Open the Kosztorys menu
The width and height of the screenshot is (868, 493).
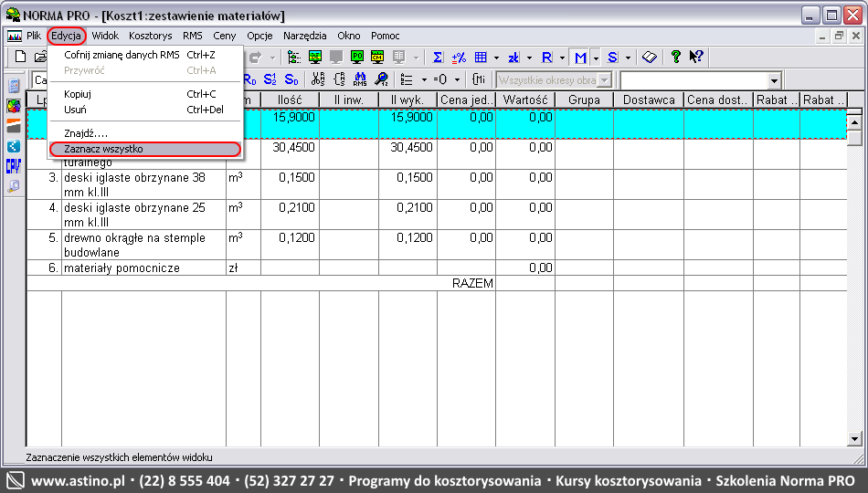[151, 36]
